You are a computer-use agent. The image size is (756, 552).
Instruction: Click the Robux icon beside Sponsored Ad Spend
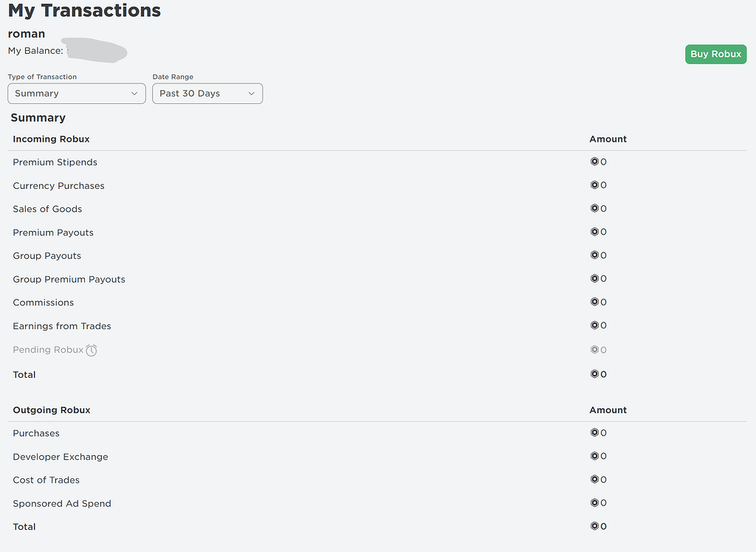pyautogui.click(x=595, y=503)
